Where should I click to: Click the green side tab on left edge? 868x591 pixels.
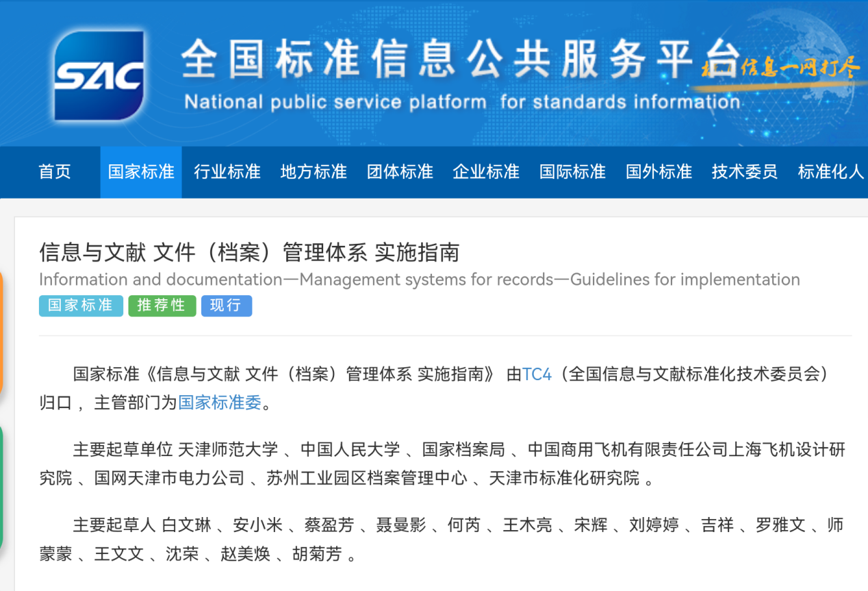[1, 486]
